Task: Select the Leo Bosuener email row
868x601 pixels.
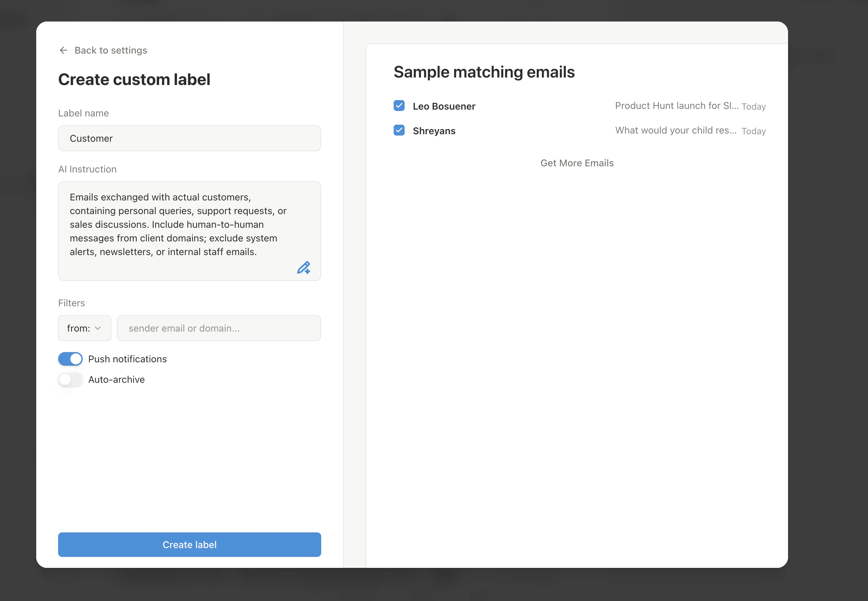Action: point(444,106)
